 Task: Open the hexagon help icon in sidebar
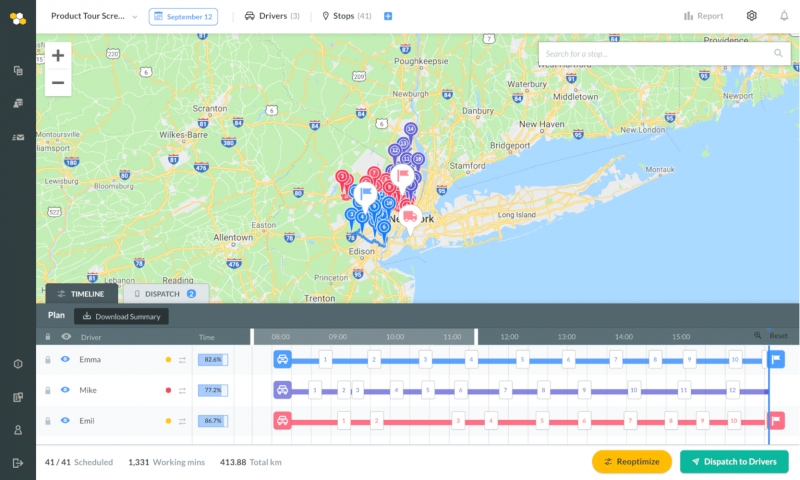tap(18, 364)
